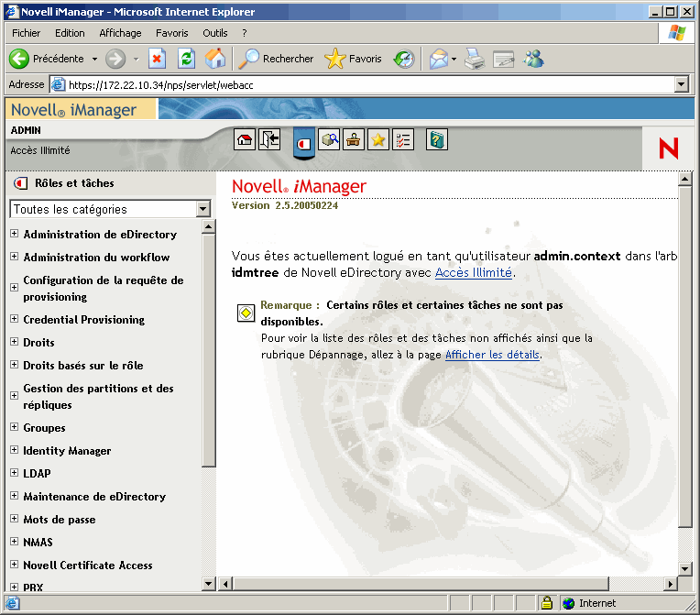
Task: Expand Credential Provisioning
Action: click(15, 319)
